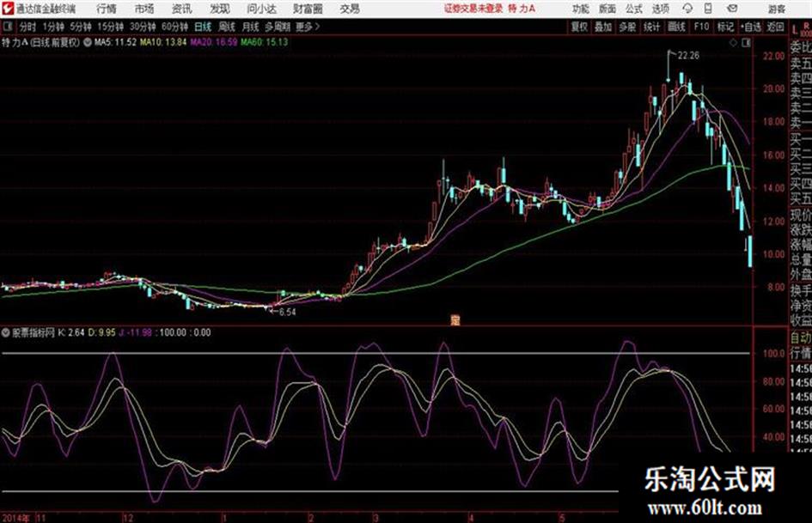Click the 22.26 high price label

(689, 56)
